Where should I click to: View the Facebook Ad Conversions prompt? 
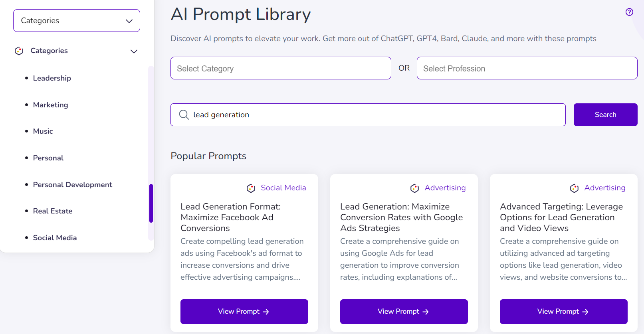(x=244, y=312)
